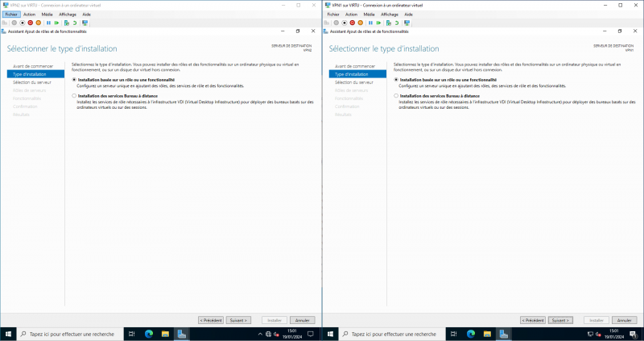
Task: Open Affichage menu in VPN2 window
Action: click(68, 15)
